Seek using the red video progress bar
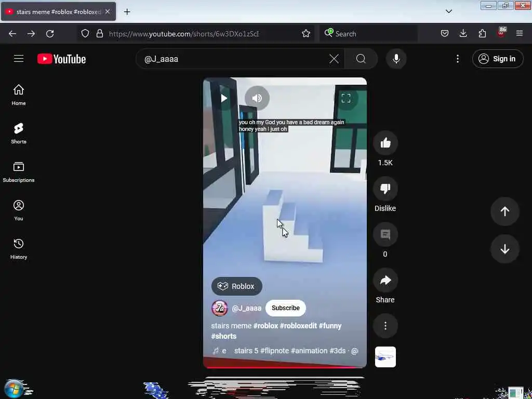 [285, 367]
